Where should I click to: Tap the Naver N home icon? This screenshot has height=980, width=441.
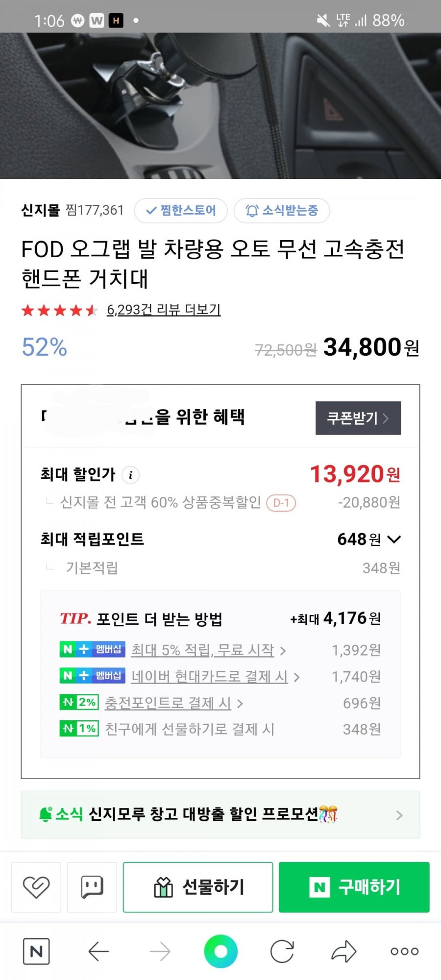pos(36,952)
